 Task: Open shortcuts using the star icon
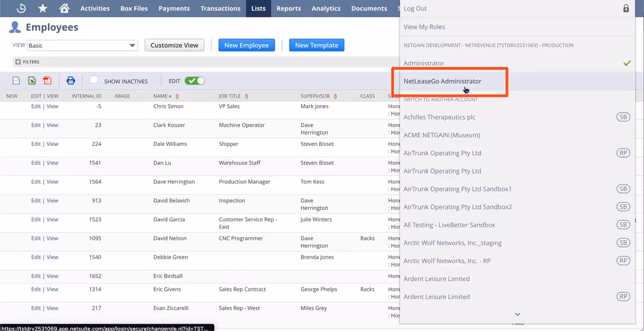42,8
